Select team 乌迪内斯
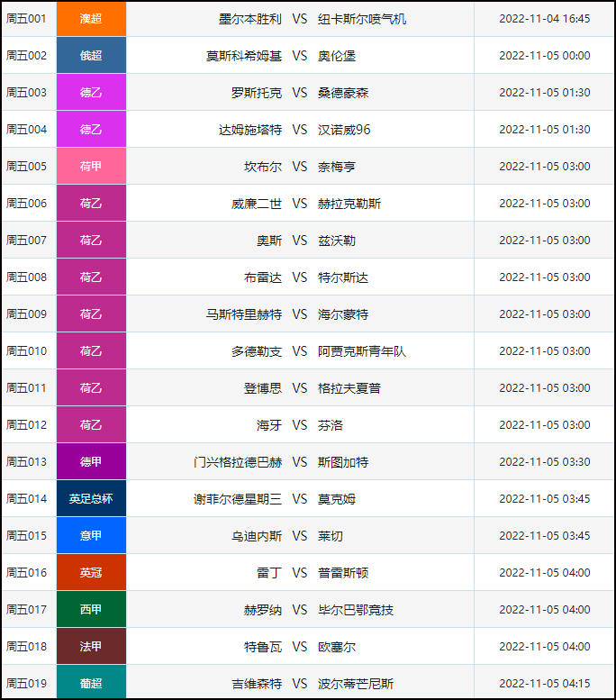The height and width of the screenshot is (700, 616). click(x=257, y=536)
